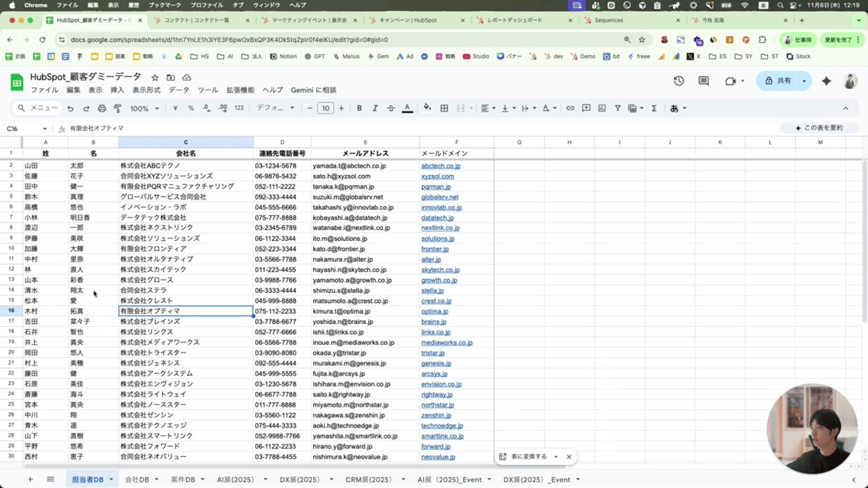Open the fill color paint bucket
The height and width of the screenshot is (488, 868).
427,108
